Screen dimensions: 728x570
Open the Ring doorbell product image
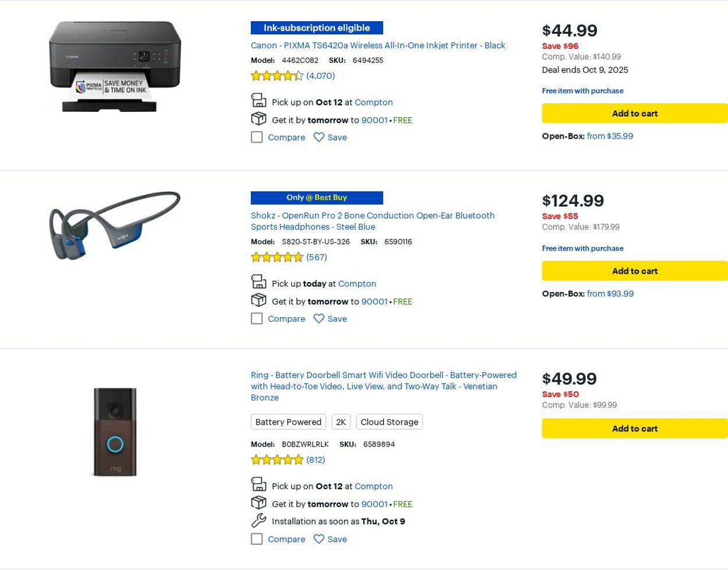(115, 432)
